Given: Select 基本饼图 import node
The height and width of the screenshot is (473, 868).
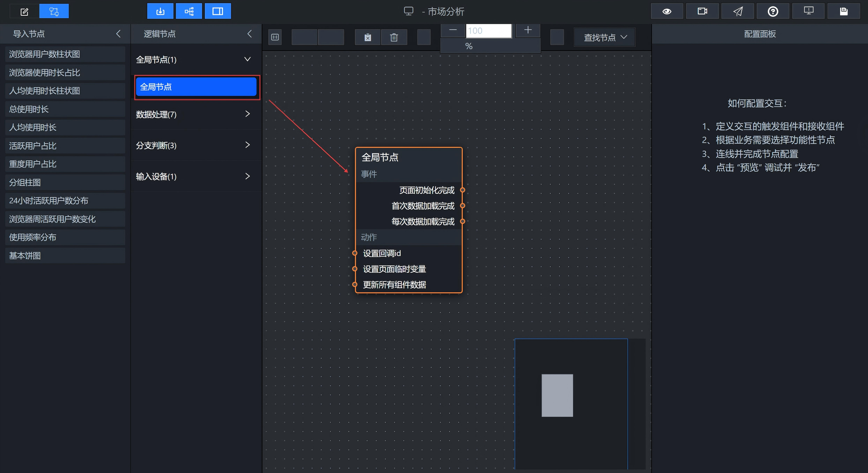Looking at the screenshot, I should [x=65, y=256].
